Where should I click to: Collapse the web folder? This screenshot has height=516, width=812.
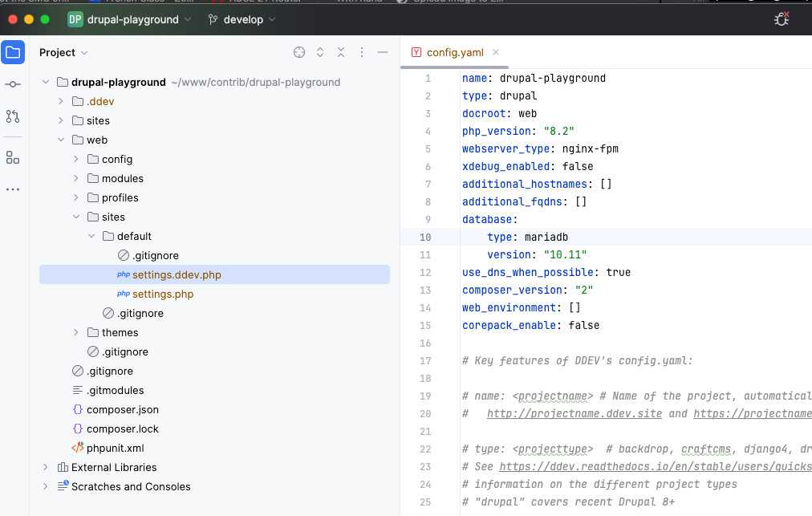coord(61,140)
